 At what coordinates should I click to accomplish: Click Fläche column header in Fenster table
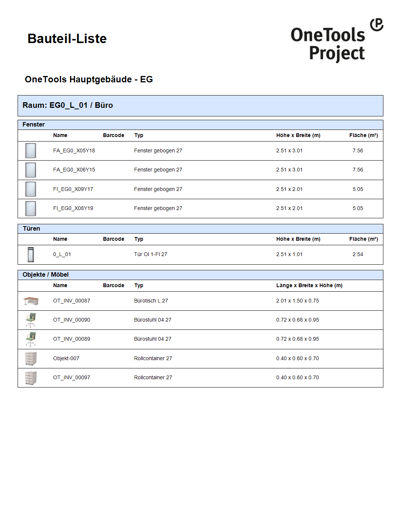click(363, 136)
